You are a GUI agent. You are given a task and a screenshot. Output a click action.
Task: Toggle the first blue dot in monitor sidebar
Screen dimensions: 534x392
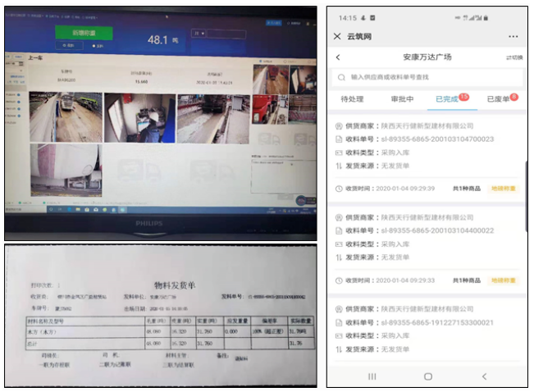click(19, 95)
